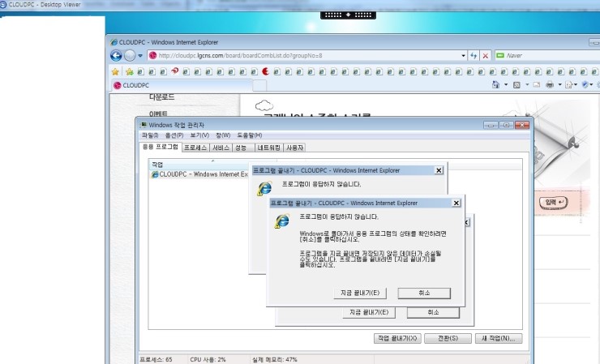This screenshot has height=364, width=600.
Task: Select the CLOUDPC browser tab
Action: coord(182,85)
